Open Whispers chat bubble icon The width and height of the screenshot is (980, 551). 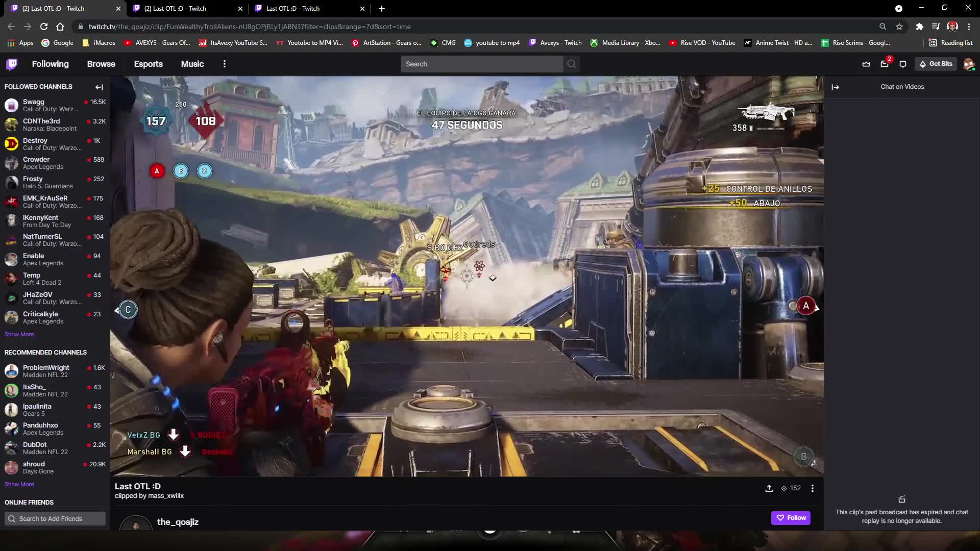(x=903, y=64)
